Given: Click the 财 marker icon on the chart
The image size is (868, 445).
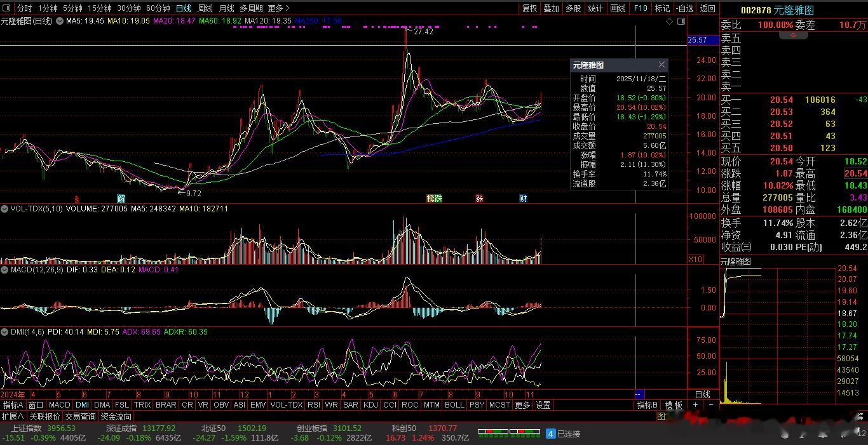Looking at the screenshot, I should pos(522,199).
